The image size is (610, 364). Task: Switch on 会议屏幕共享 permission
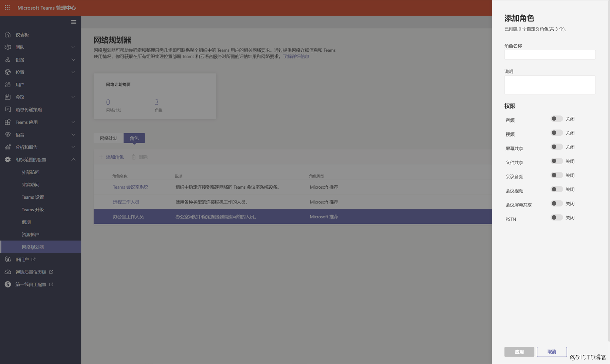pyautogui.click(x=557, y=203)
